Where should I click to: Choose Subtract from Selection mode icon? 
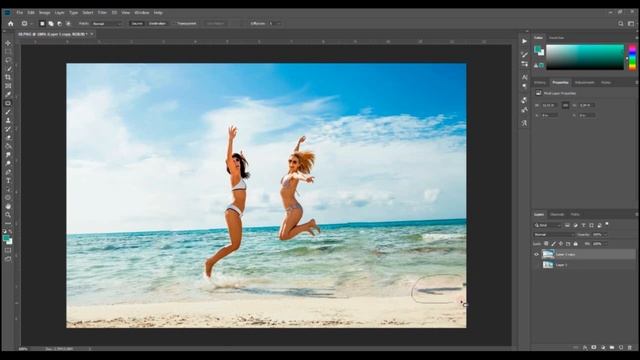[60, 24]
